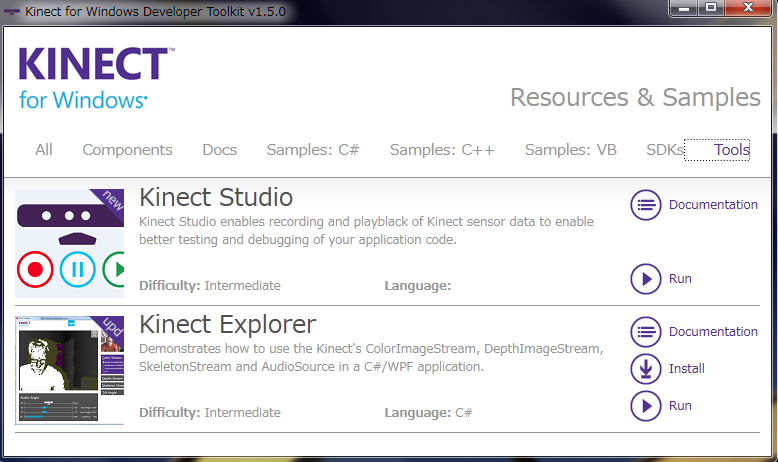Click Kinect Studio's Documentation list icon

(647, 205)
